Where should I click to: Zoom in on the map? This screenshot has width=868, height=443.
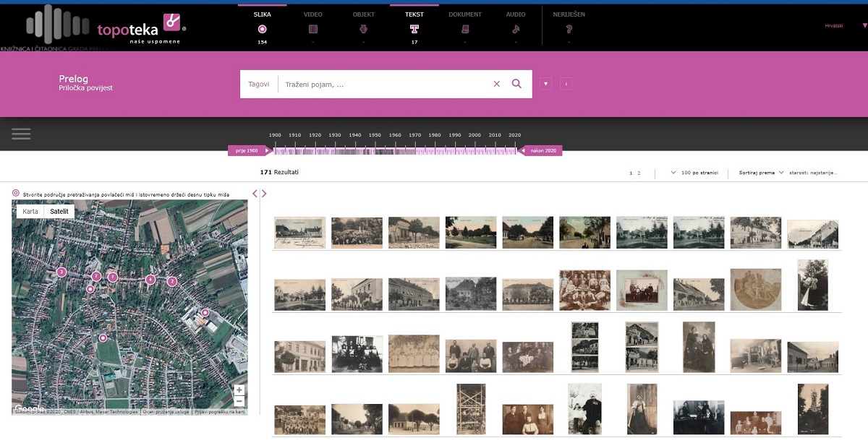(239, 390)
